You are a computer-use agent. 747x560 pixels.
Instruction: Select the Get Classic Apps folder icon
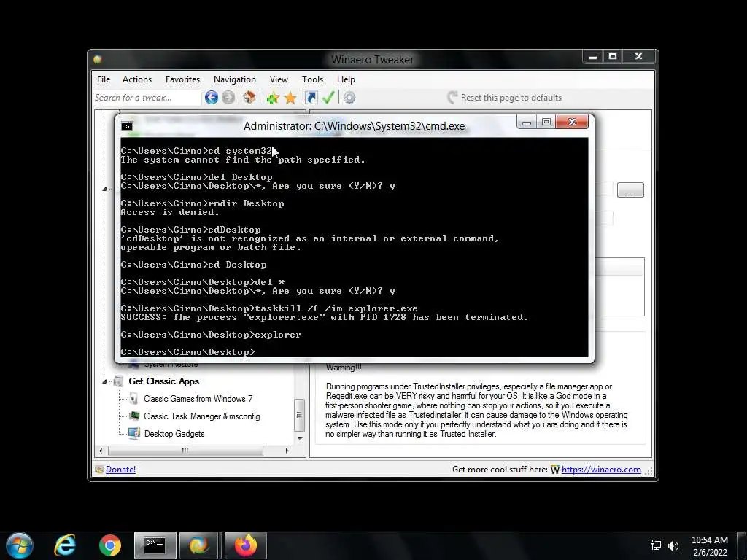coord(117,381)
